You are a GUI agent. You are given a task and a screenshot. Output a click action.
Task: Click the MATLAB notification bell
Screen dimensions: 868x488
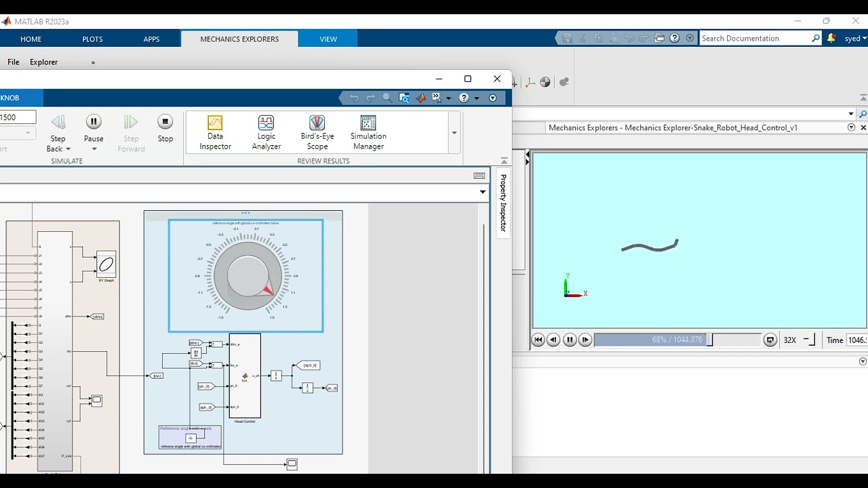point(831,39)
